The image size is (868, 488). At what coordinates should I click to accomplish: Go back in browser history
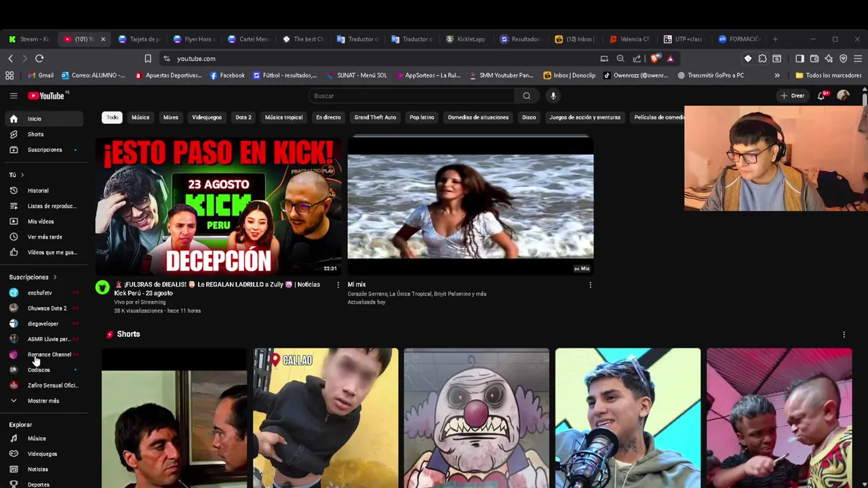coord(10,58)
